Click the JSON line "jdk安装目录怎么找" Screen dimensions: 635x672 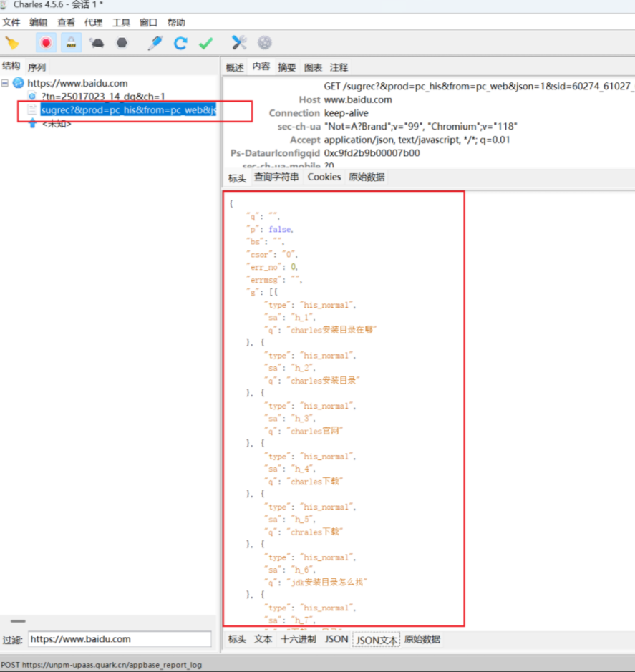click(x=316, y=583)
